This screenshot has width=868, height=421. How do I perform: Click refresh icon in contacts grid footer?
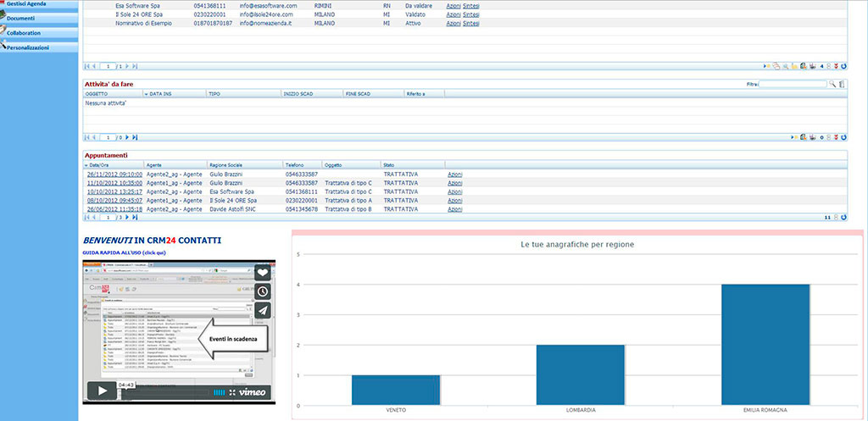843,66
